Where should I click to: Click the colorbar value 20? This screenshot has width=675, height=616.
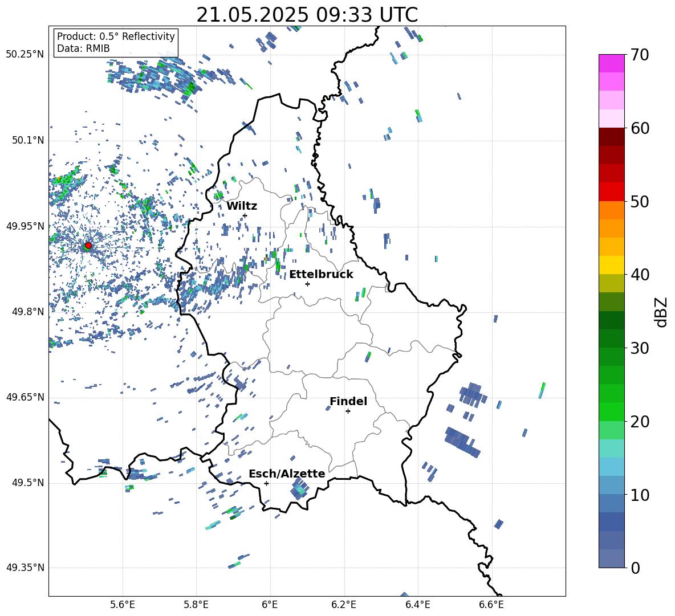(640, 422)
